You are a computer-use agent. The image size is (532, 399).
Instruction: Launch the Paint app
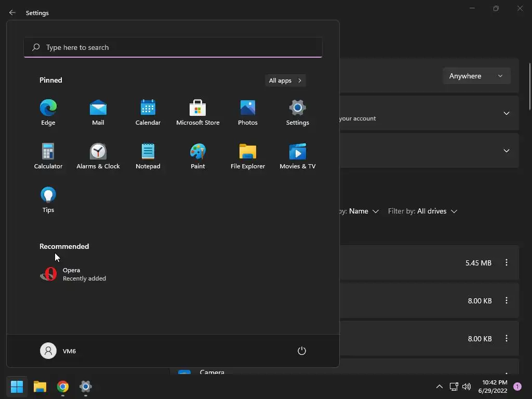[x=198, y=156]
